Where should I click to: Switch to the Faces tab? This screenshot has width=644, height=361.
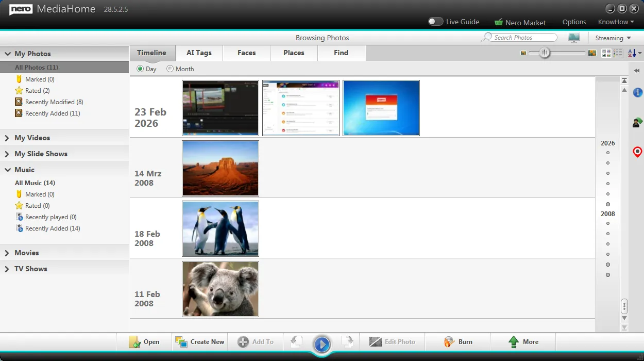246,53
